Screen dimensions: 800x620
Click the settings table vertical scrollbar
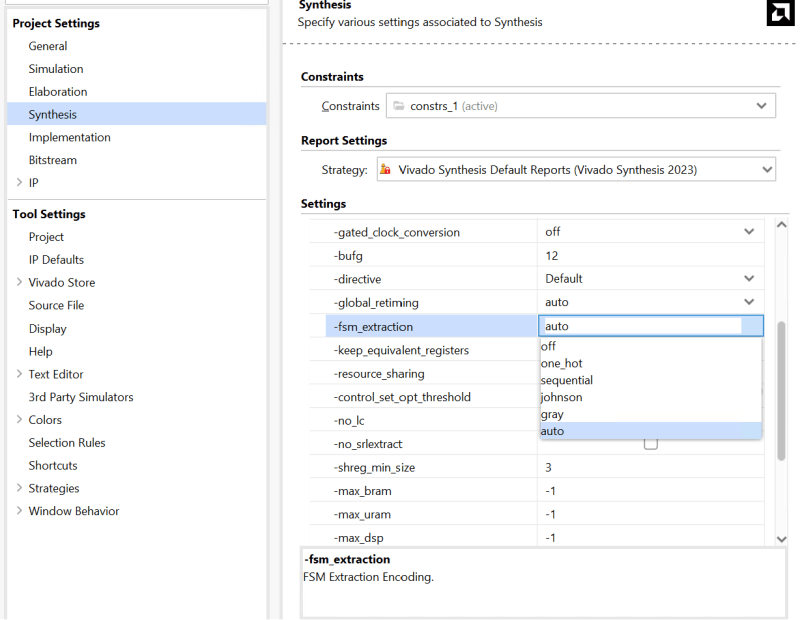tap(782, 390)
